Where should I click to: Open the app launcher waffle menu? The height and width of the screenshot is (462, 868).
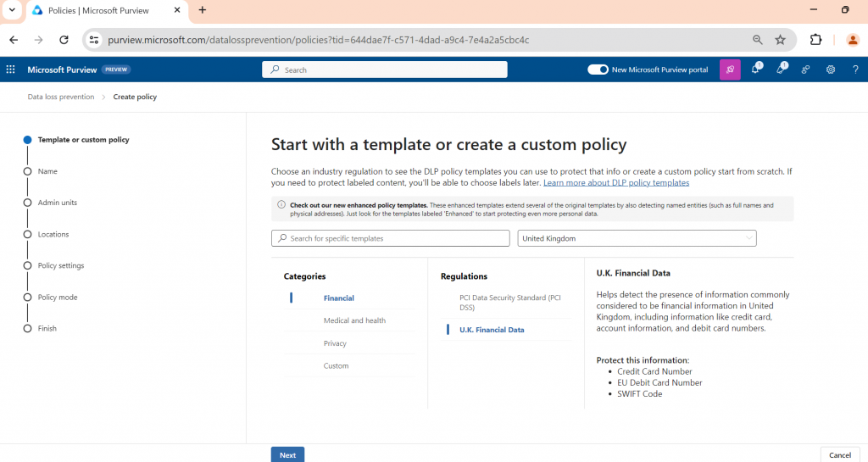coord(11,70)
